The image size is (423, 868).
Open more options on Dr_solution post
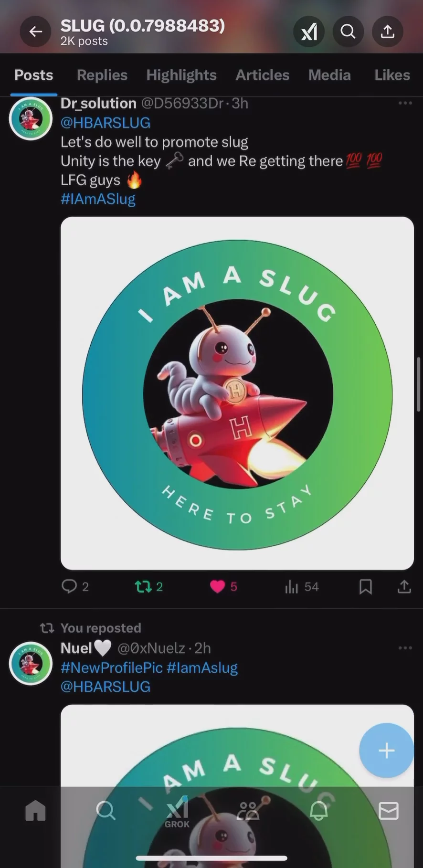pos(405,103)
